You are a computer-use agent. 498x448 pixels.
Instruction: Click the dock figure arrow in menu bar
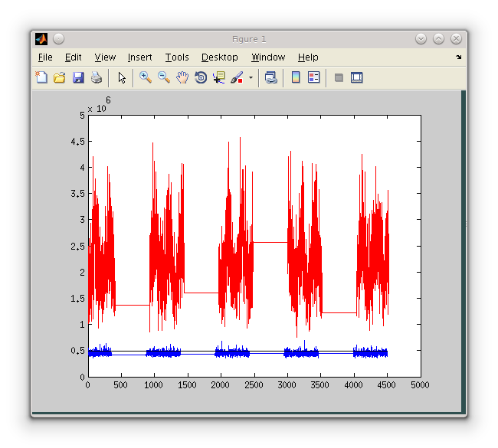[459, 57]
